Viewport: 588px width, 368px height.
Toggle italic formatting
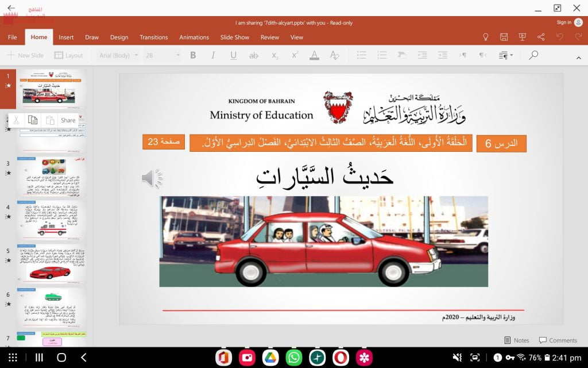(213, 55)
